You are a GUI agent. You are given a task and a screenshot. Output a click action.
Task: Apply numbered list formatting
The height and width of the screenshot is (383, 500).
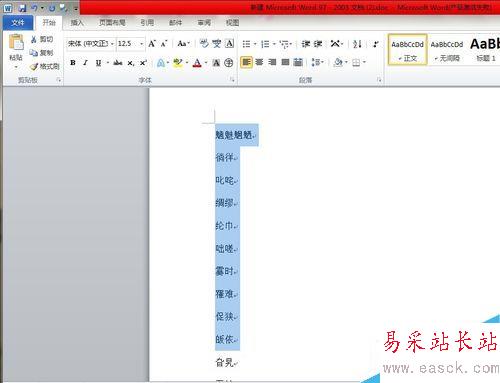[x=265, y=44]
